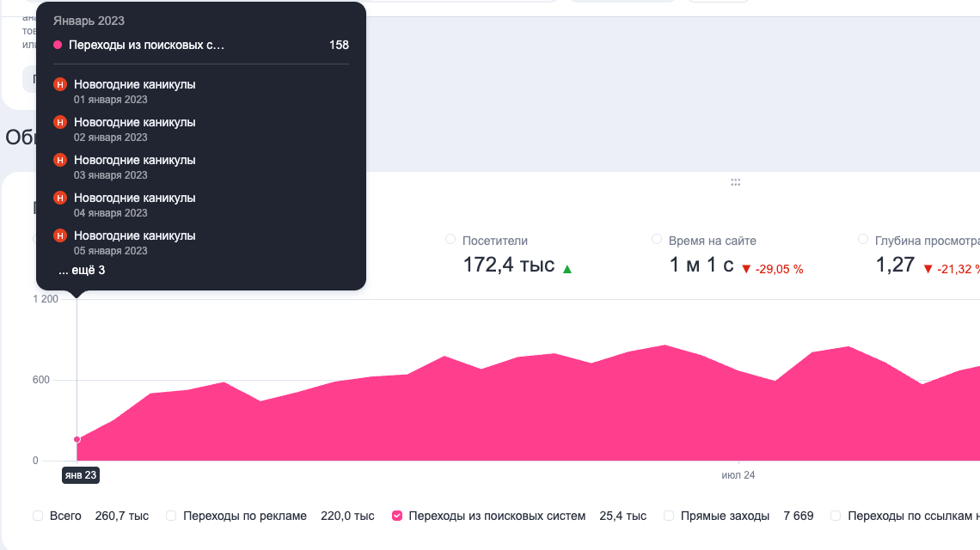Click the Н icon beside 05 января 2023
980x550 pixels.
59,235
